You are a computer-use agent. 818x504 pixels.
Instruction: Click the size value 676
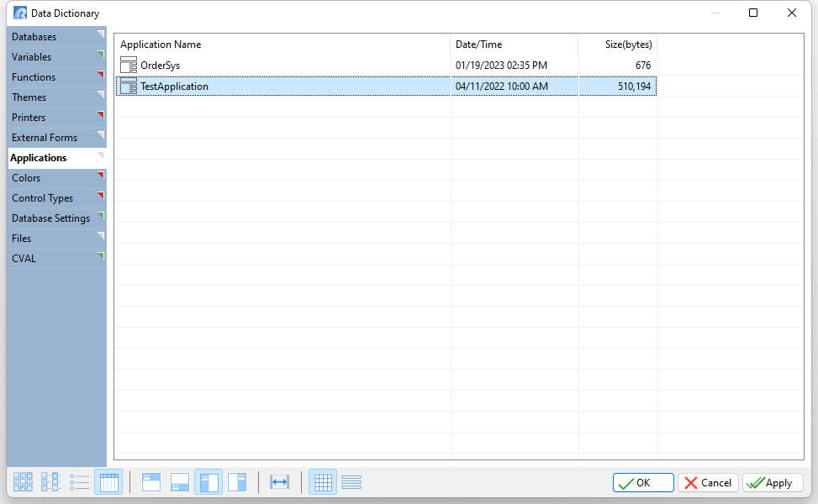pyautogui.click(x=642, y=66)
